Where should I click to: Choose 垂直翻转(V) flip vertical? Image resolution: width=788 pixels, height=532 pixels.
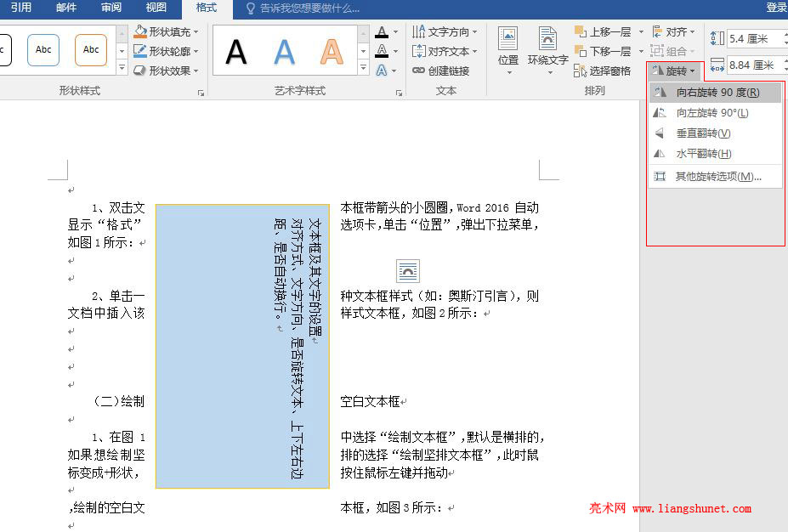716,133
